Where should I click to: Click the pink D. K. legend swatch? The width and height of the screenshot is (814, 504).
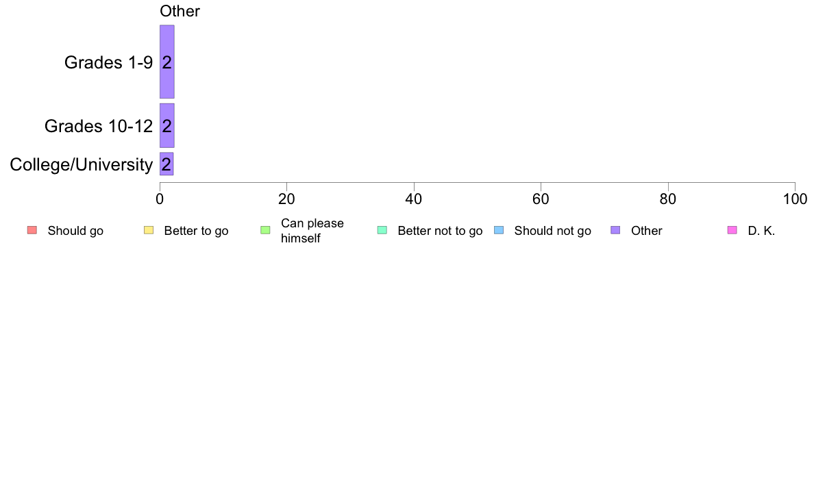click(x=732, y=230)
